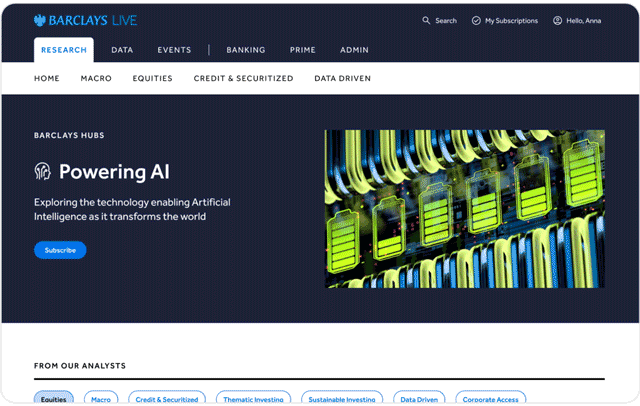The width and height of the screenshot is (640, 406).
Task: Click the My Subscriptions checkmark icon
Action: 476,20
